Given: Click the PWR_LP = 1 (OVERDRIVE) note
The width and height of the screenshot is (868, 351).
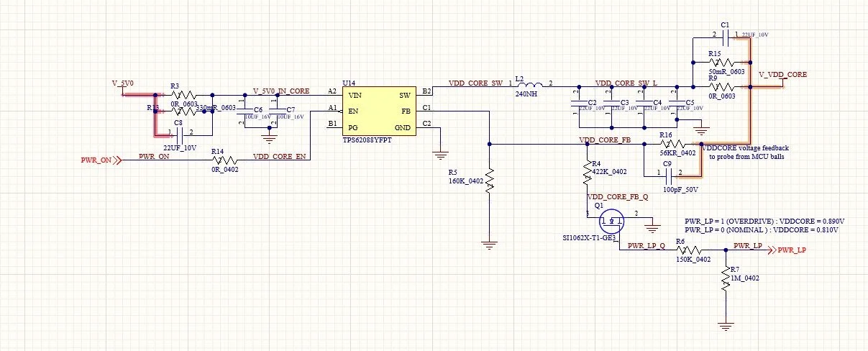Looking at the screenshot, I should pos(764,220).
